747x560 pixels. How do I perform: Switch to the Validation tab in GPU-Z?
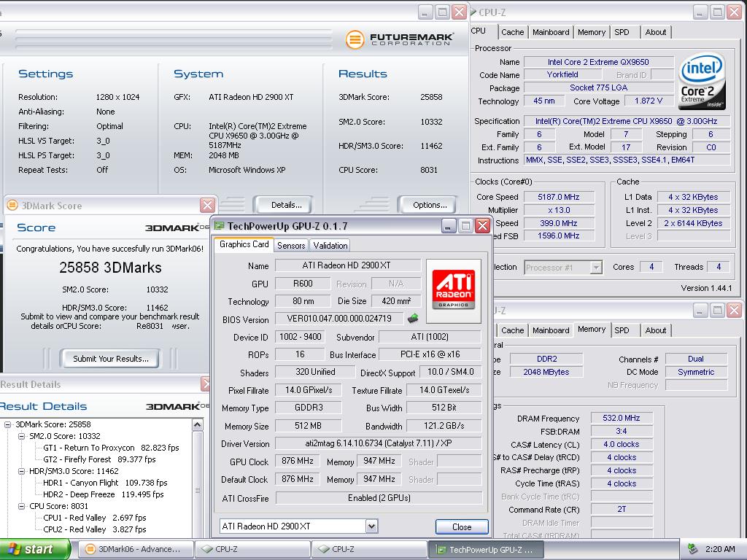(x=330, y=245)
